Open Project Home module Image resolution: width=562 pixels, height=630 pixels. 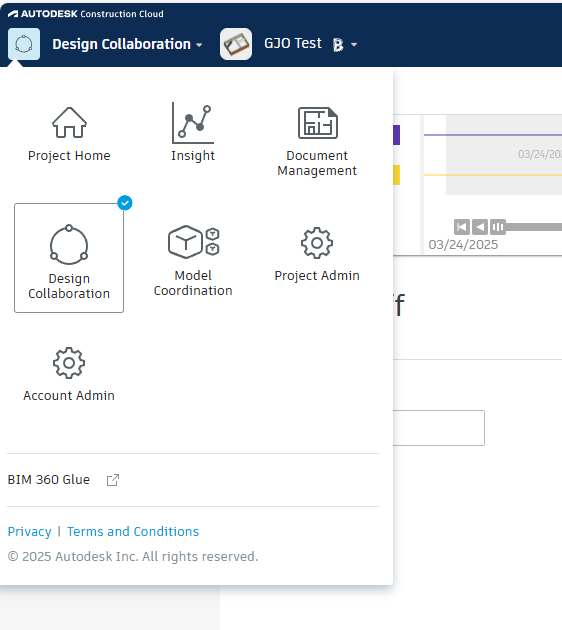coord(69,135)
